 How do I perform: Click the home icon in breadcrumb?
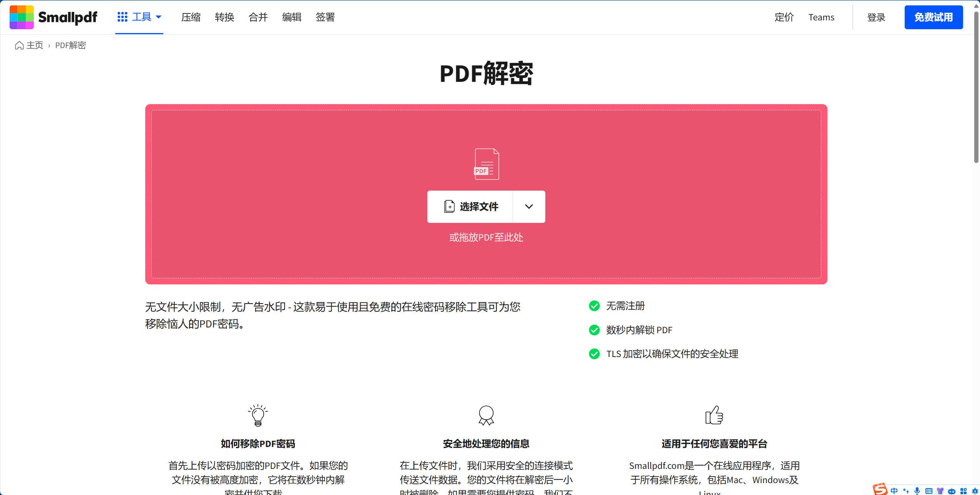[19, 45]
